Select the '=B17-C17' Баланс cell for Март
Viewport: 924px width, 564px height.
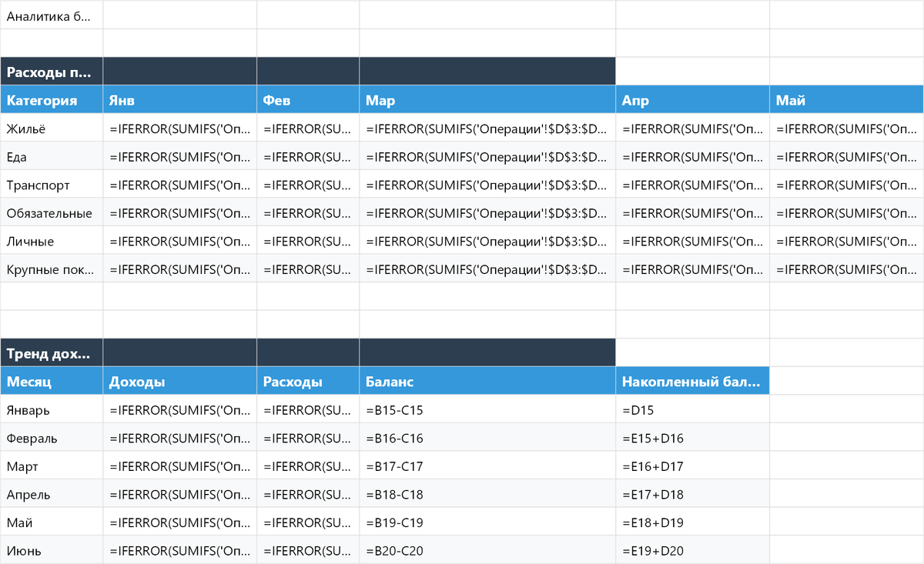coord(485,465)
